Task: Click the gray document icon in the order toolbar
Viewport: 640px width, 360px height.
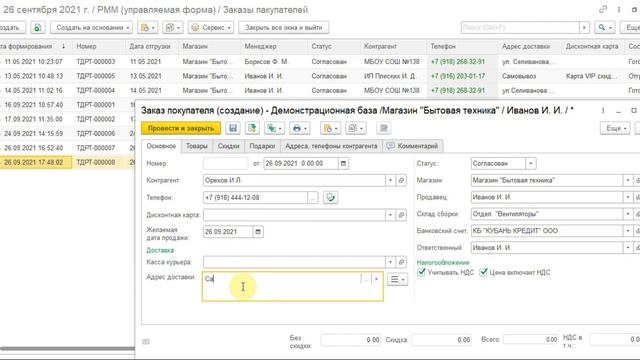Action: point(384,128)
